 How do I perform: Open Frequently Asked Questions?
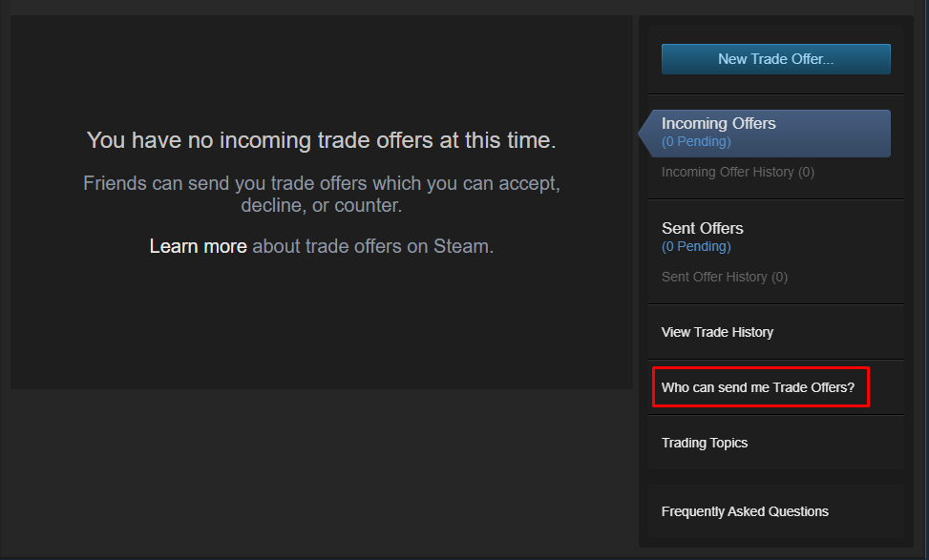click(745, 511)
